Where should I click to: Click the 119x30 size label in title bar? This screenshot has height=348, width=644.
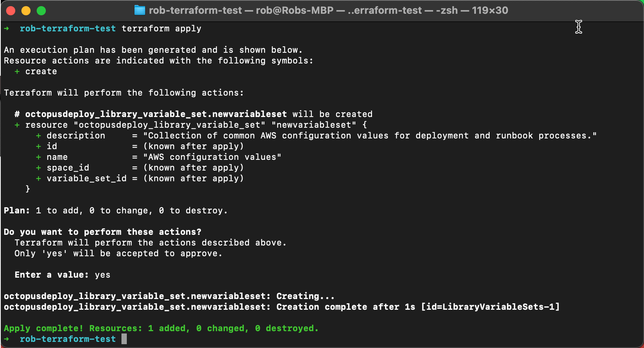click(x=489, y=10)
